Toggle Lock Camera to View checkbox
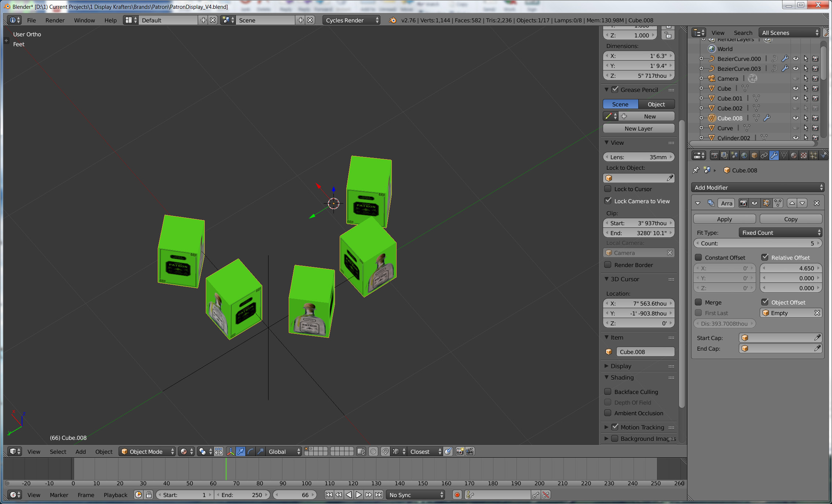 point(609,201)
